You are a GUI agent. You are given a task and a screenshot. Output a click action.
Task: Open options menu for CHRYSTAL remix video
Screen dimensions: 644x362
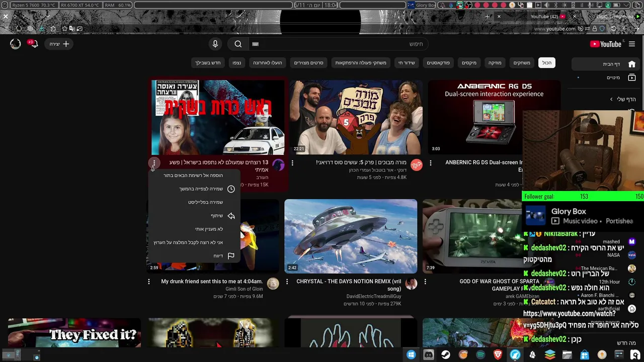pos(287,282)
